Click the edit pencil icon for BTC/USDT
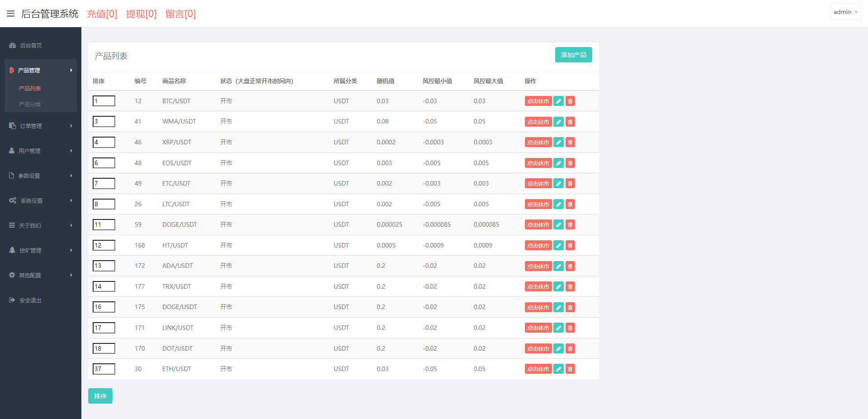This screenshot has height=419, width=868. point(558,101)
